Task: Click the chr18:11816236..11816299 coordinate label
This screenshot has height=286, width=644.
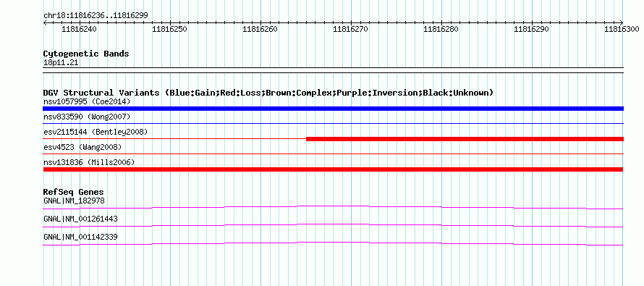Action: pos(96,16)
